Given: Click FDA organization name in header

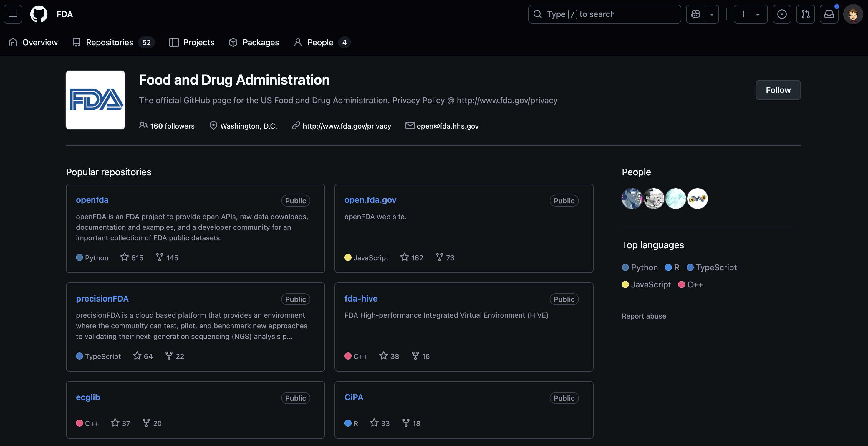Looking at the screenshot, I should 65,14.
